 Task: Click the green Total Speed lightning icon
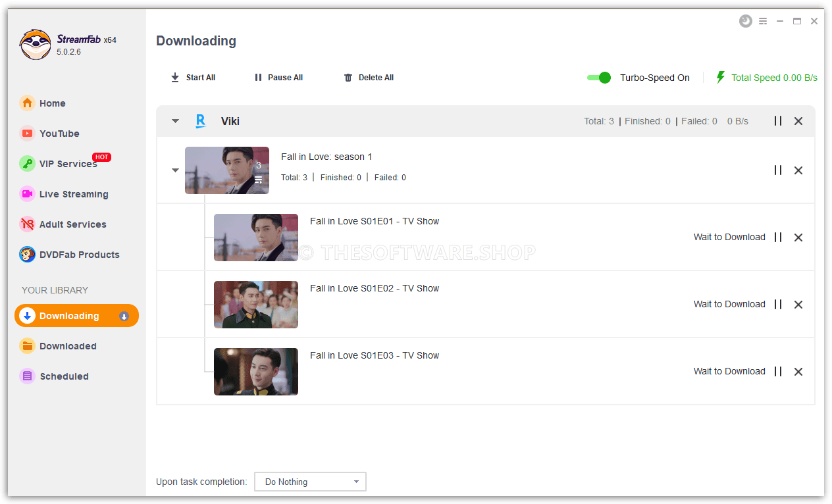click(720, 78)
